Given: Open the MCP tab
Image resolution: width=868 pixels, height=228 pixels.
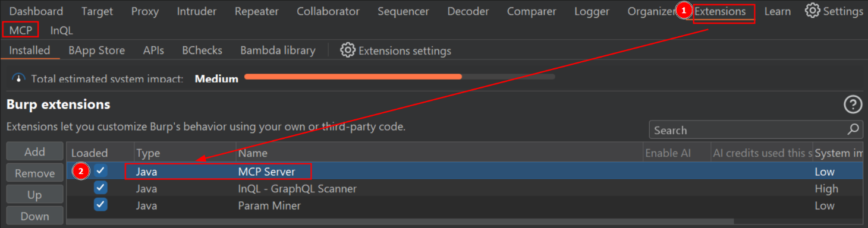Looking at the screenshot, I should pyautogui.click(x=21, y=30).
